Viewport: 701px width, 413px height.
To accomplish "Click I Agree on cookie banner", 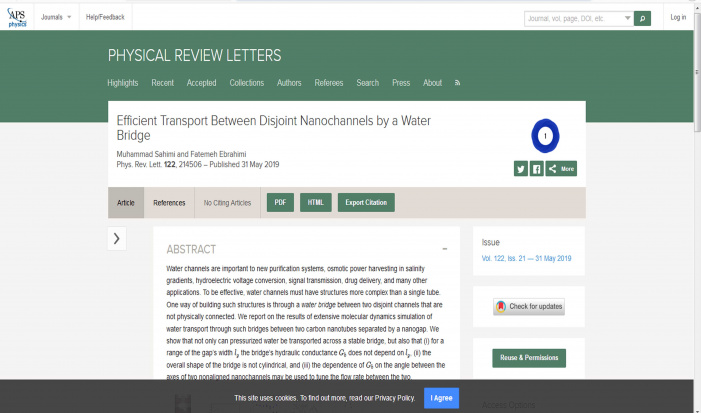I will (x=441, y=398).
